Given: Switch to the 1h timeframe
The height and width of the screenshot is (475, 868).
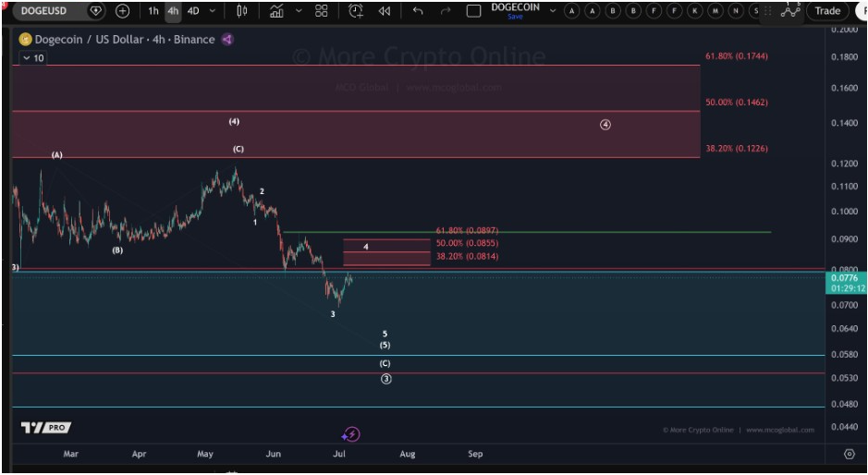Looking at the screenshot, I should 153,10.
